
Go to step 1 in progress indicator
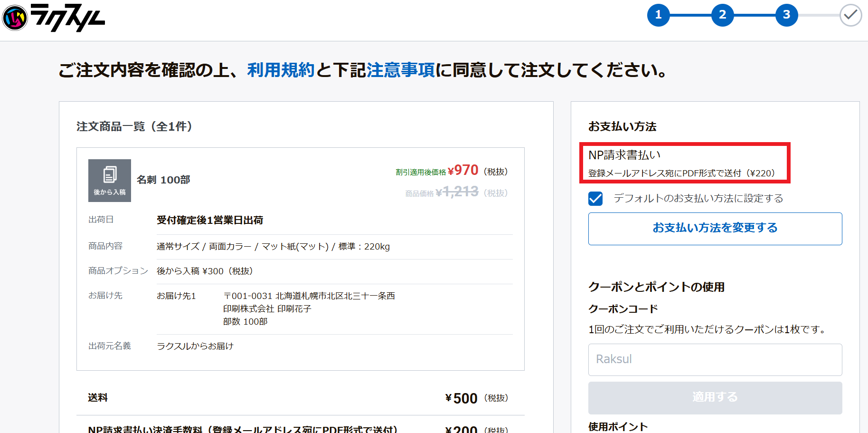(x=658, y=15)
